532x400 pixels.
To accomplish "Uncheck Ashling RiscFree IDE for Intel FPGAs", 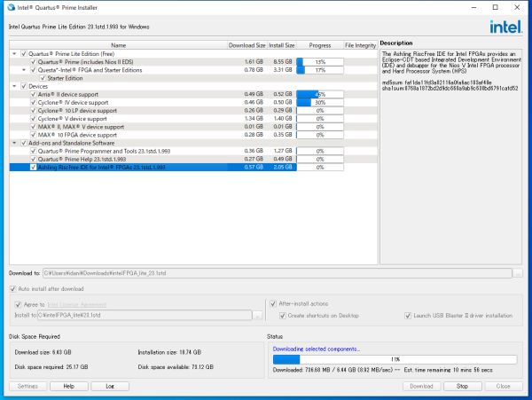I will click(34, 168).
